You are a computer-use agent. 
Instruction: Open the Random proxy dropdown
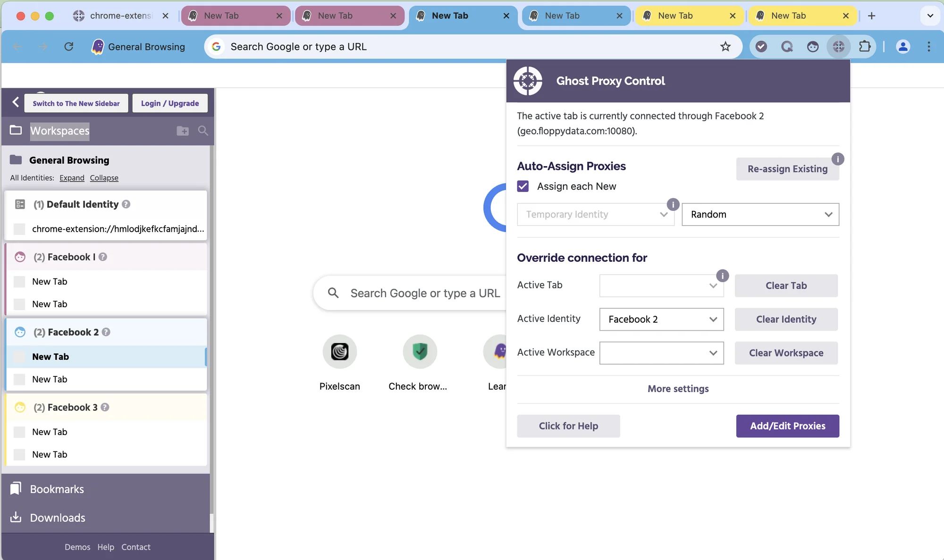(x=760, y=214)
